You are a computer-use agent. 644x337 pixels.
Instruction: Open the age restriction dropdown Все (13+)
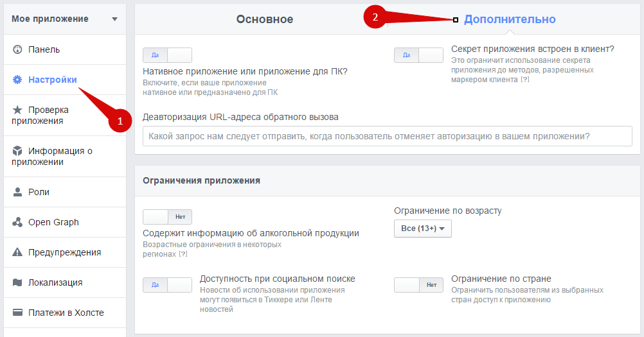coord(422,229)
